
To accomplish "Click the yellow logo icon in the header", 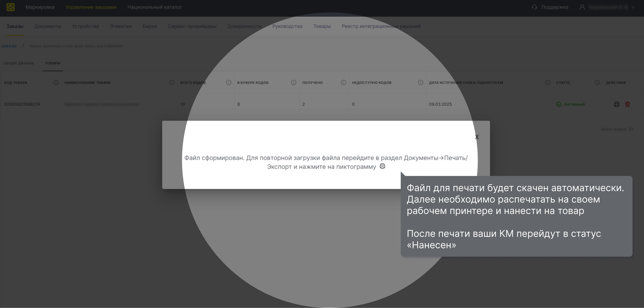I will [10, 7].
